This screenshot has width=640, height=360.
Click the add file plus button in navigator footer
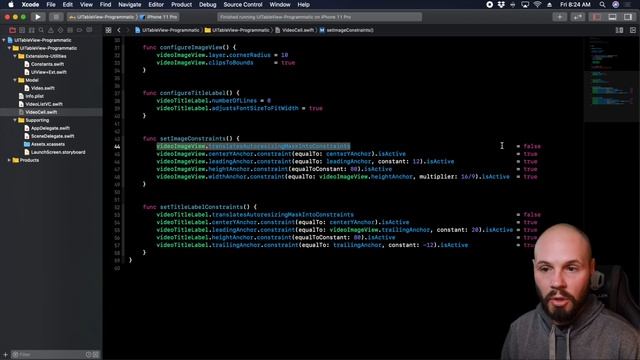[x=5, y=355]
